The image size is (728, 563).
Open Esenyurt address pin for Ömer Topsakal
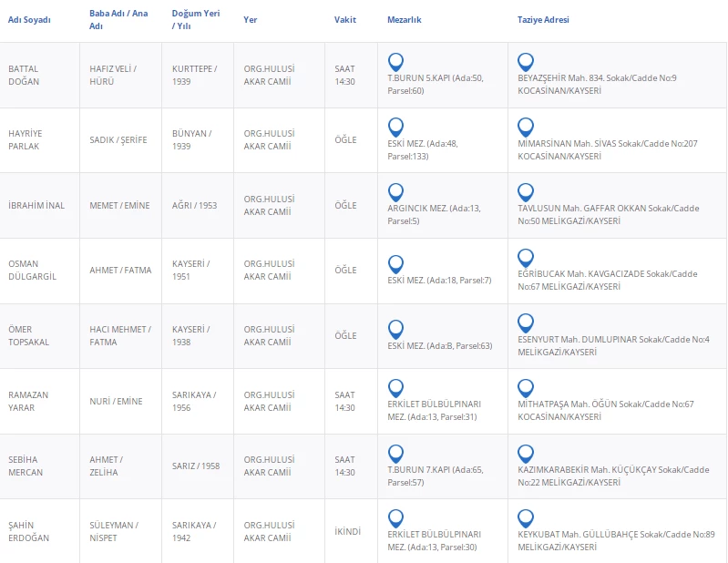click(x=525, y=323)
